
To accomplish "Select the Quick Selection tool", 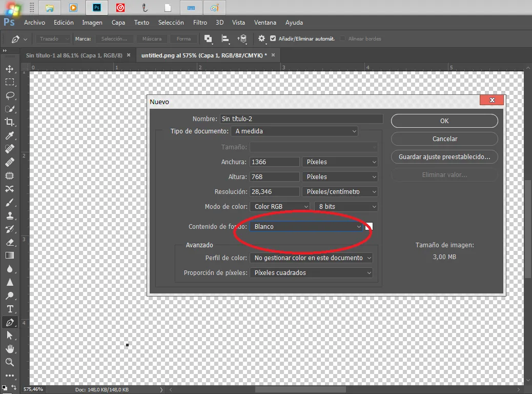I will pos(10,109).
